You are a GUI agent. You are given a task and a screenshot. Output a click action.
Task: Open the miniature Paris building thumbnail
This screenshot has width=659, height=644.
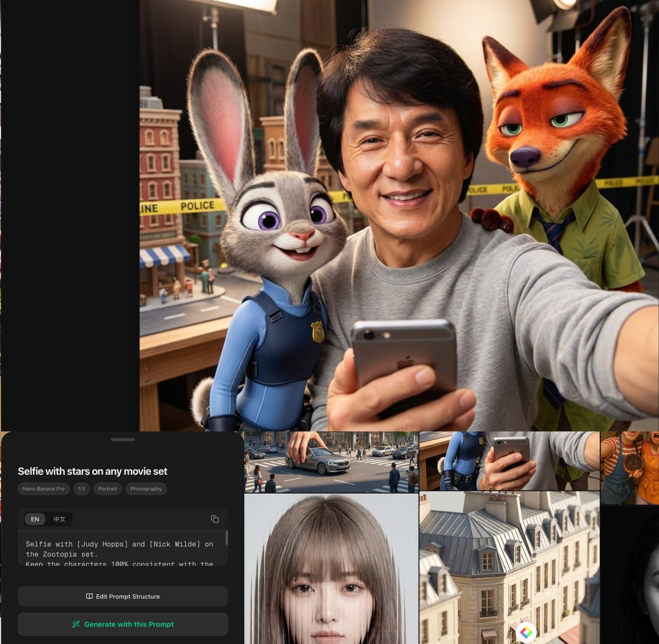(x=510, y=568)
